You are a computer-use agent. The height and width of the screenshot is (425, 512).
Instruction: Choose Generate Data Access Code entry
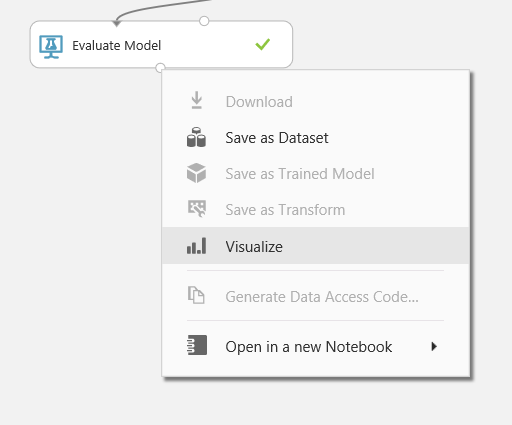tap(315, 296)
